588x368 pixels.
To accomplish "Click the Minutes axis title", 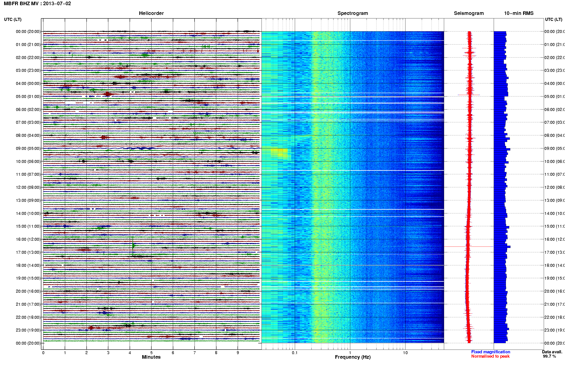I will tap(151, 357).
